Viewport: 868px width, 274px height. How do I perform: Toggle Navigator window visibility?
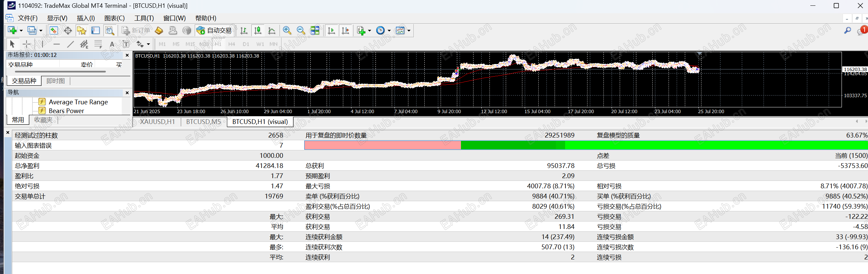coord(82,30)
